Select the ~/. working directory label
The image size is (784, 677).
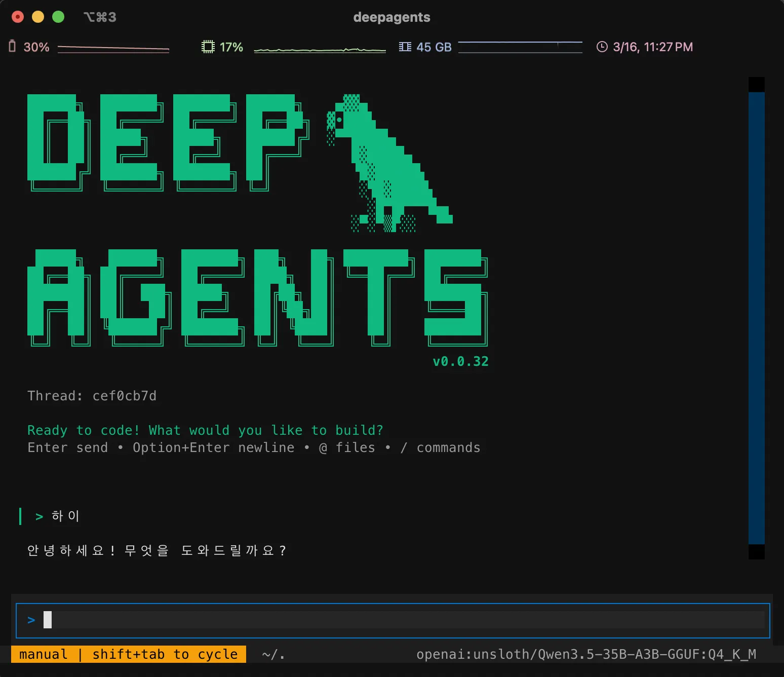coord(272,654)
